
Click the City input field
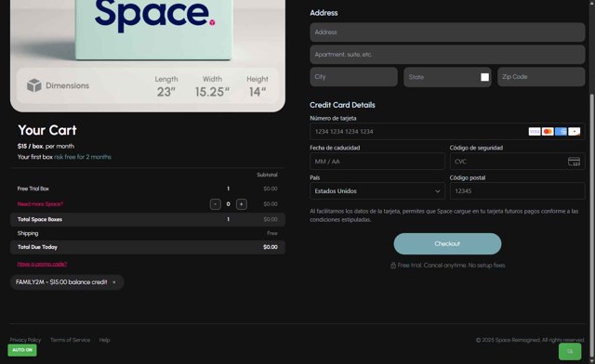pyautogui.click(x=353, y=77)
